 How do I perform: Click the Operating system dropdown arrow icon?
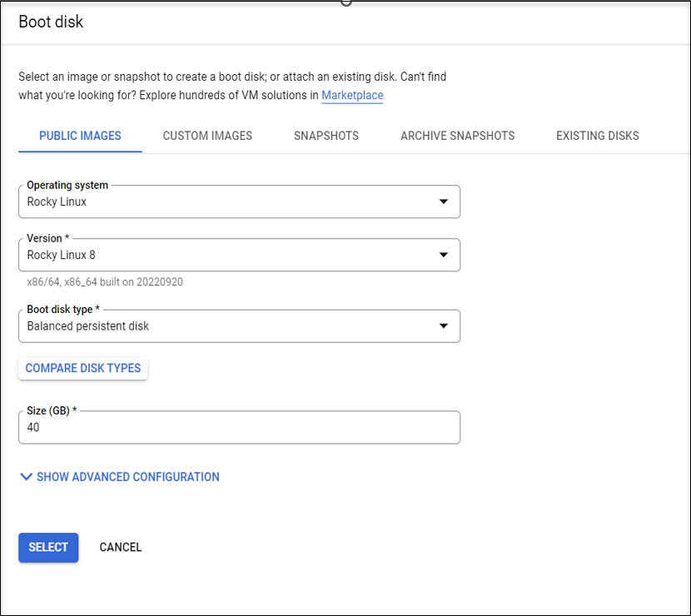coord(443,201)
